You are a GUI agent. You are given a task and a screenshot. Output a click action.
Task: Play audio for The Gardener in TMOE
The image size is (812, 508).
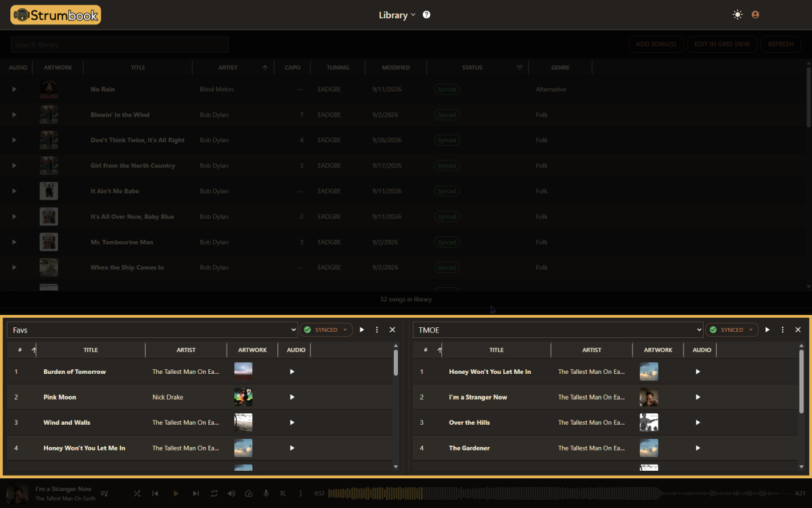(698, 448)
